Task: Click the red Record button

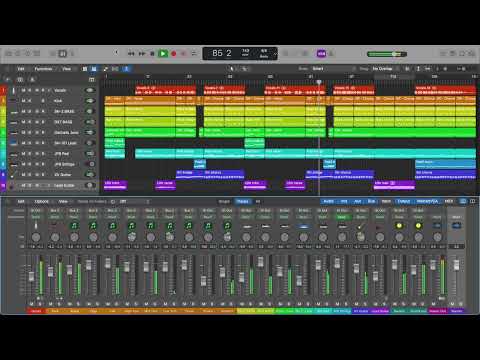Action: 174,54
